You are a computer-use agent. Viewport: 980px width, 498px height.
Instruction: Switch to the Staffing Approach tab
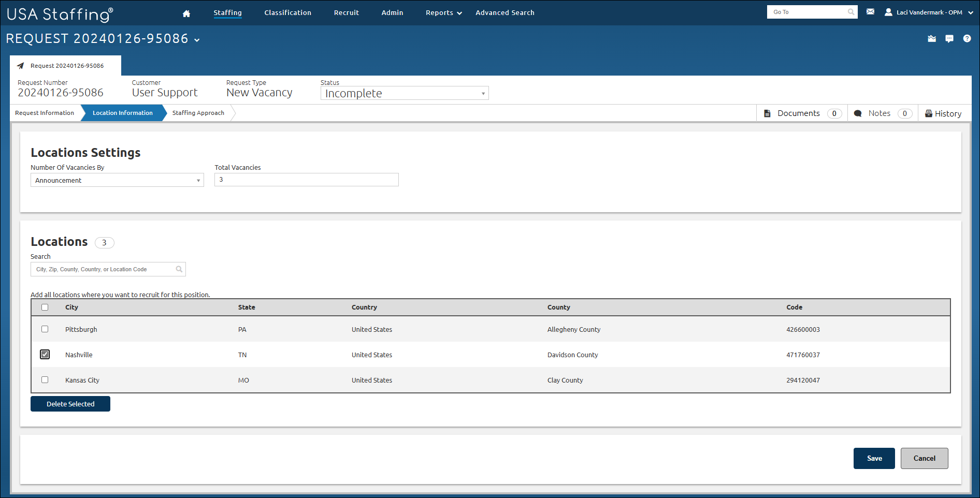click(x=198, y=113)
